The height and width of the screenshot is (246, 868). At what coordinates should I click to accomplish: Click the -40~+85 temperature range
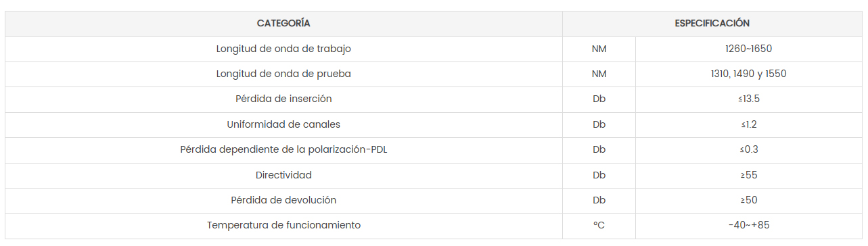[749, 226]
